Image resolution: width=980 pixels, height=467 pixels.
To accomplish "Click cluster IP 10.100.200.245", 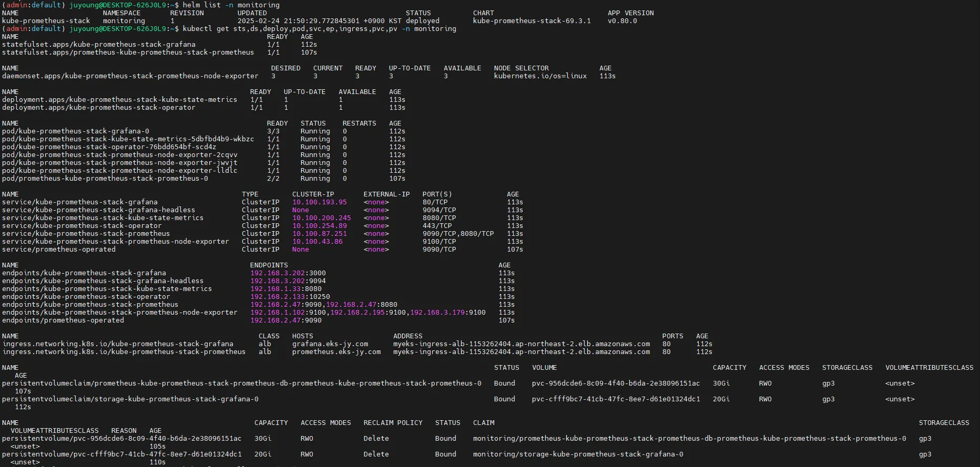I will (322, 218).
